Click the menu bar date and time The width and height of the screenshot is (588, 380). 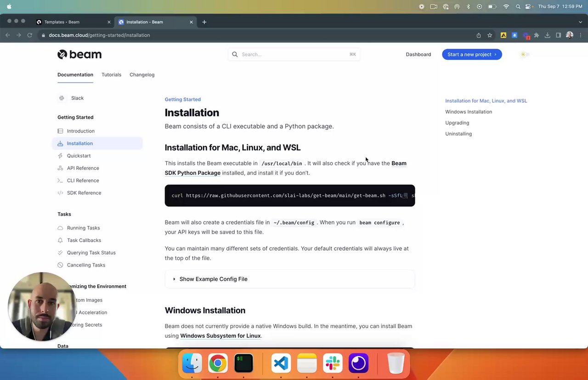[x=560, y=6]
